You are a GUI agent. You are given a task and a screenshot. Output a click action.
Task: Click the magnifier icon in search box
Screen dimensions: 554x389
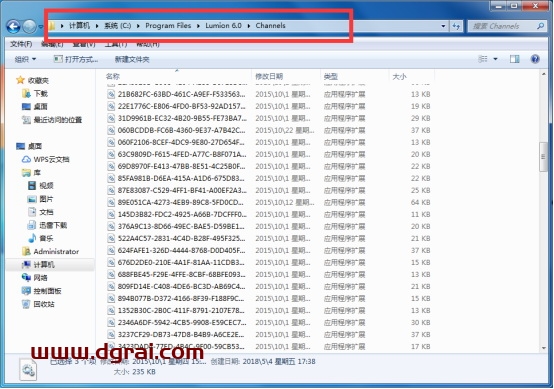coord(540,26)
